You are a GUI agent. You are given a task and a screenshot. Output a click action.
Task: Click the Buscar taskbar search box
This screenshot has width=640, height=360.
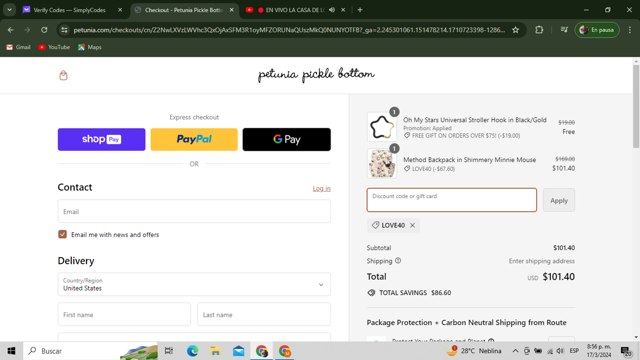click(x=91, y=351)
